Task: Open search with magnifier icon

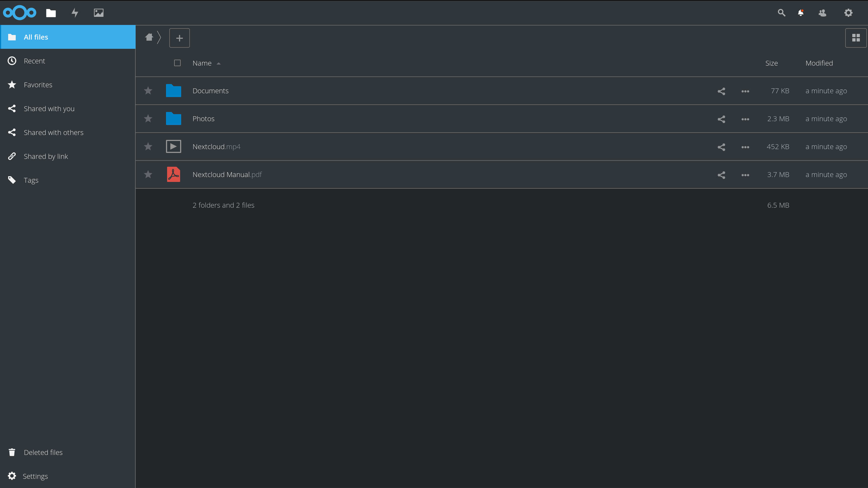Action: 781,13
